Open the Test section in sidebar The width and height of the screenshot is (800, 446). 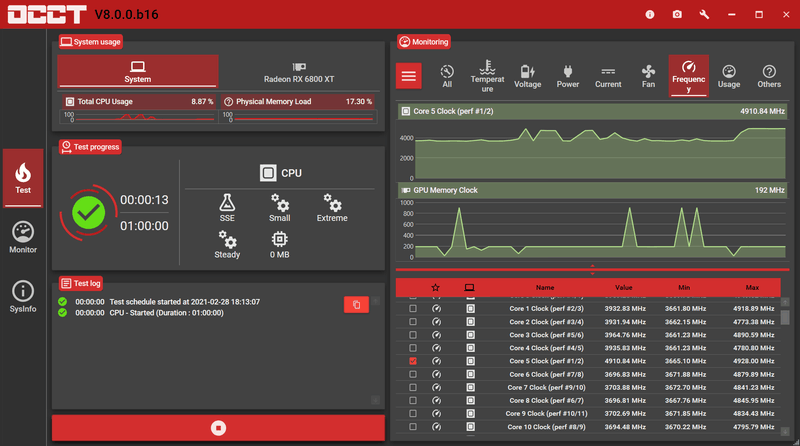(x=23, y=178)
